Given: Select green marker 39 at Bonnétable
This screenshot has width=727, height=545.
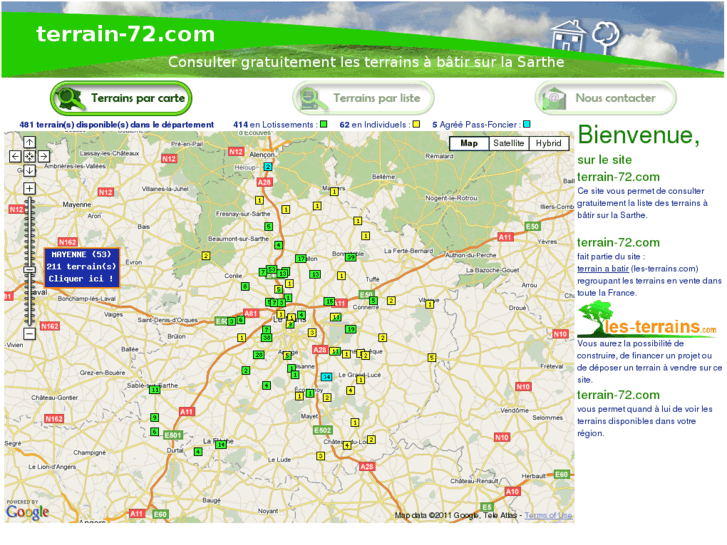Looking at the screenshot, I should [351, 256].
